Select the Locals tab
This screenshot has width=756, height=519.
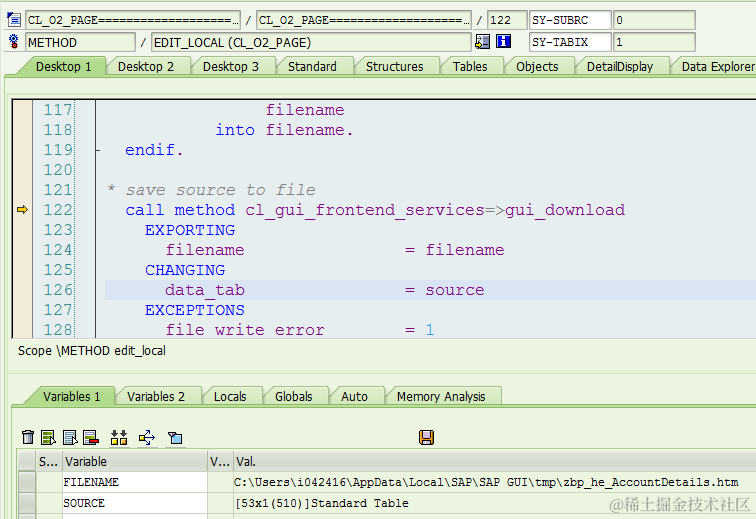230,396
